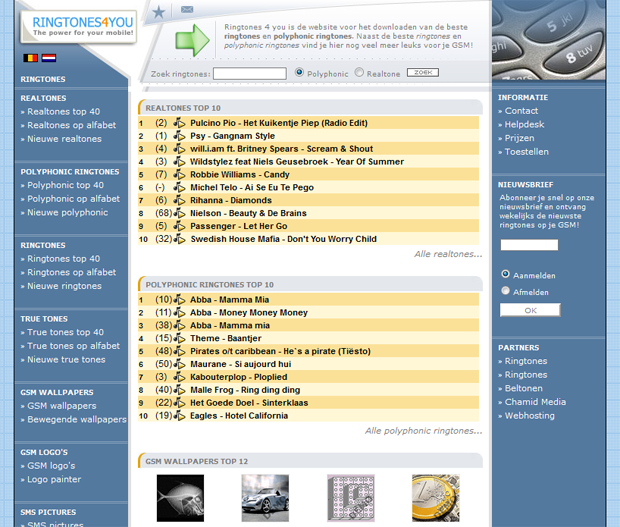Screen dimensions: 620x527
Task: Open True tones top 40
Action: tap(65, 332)
